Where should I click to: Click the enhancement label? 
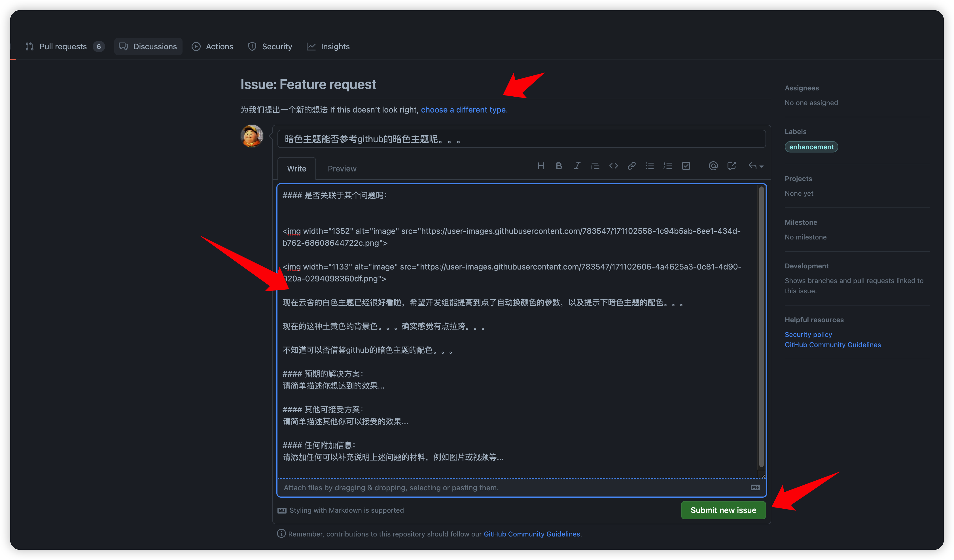(x=811, y=147)
